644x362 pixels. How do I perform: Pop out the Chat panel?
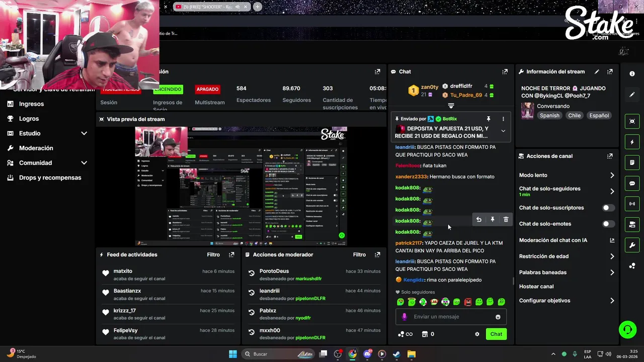(505, 72)
